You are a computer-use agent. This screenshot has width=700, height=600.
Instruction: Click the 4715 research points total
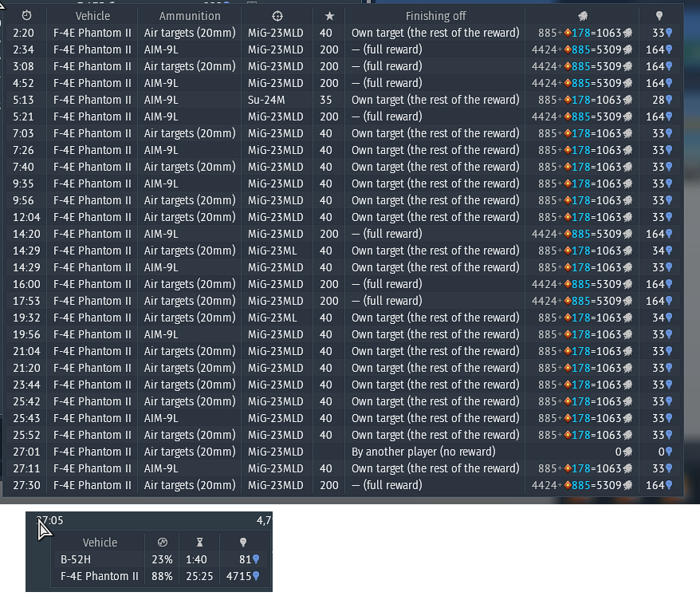[x=243, y=576]
